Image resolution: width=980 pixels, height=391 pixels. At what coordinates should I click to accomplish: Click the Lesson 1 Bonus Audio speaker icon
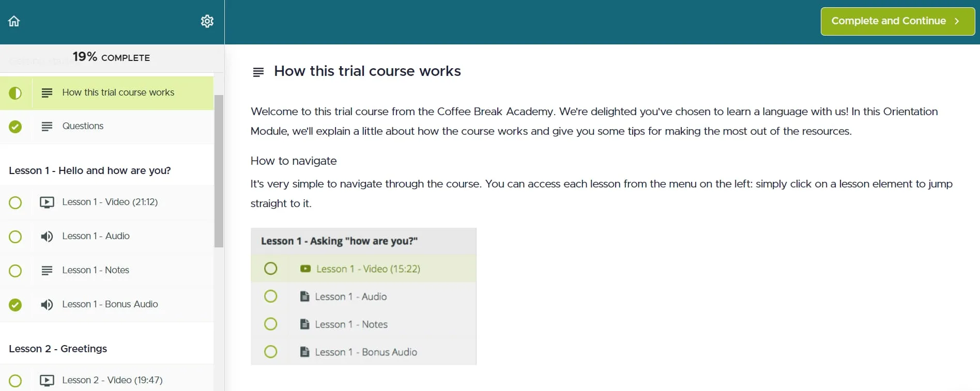(x=47, y=305)
